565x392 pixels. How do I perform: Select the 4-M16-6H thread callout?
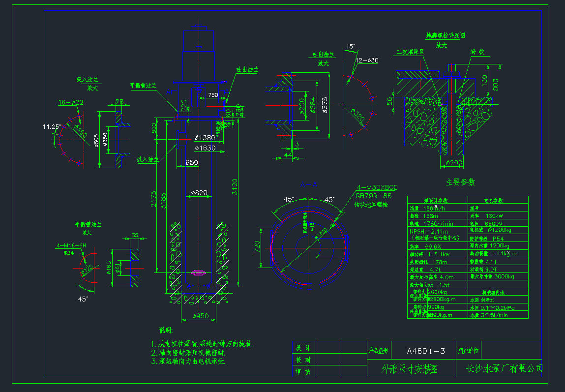[x=71, y=245]
